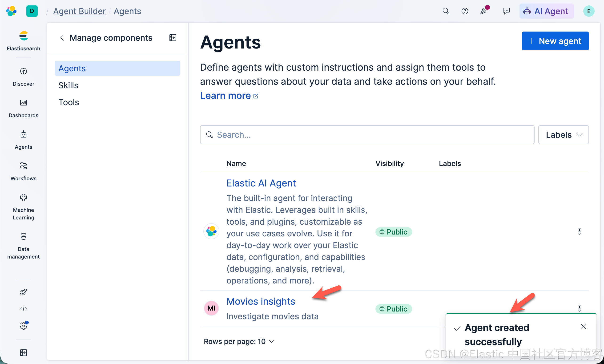
Task: Open the Movies insights agent link
Action: click(x=261, y=301)
